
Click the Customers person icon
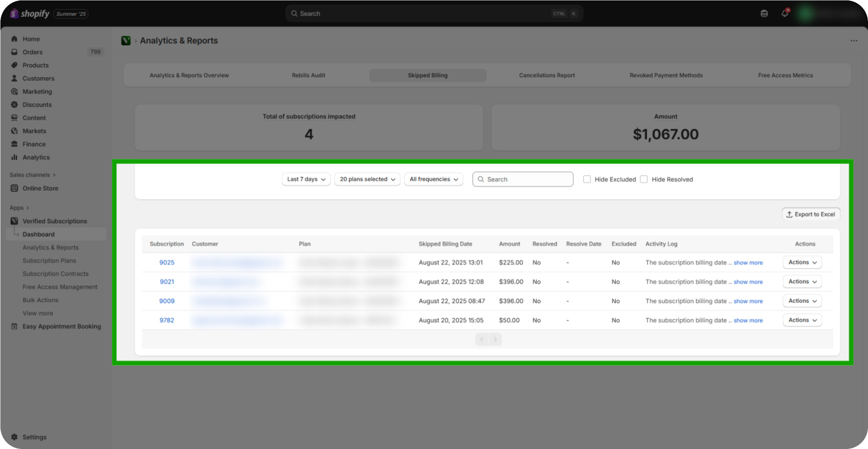click(14, 78)
